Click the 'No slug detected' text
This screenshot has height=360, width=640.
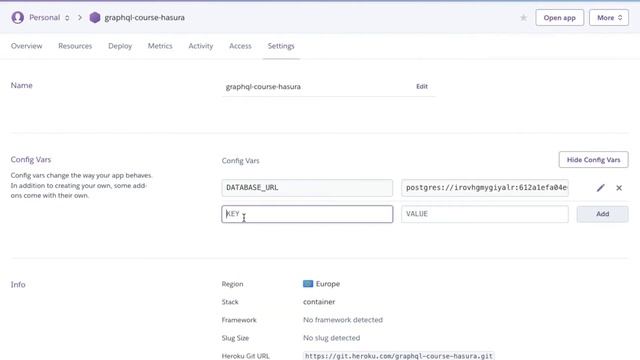(x=331, y=338)
